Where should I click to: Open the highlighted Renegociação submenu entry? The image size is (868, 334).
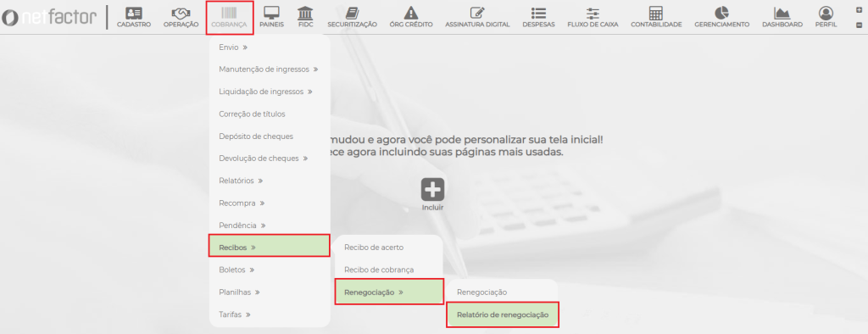coord(389,292)
